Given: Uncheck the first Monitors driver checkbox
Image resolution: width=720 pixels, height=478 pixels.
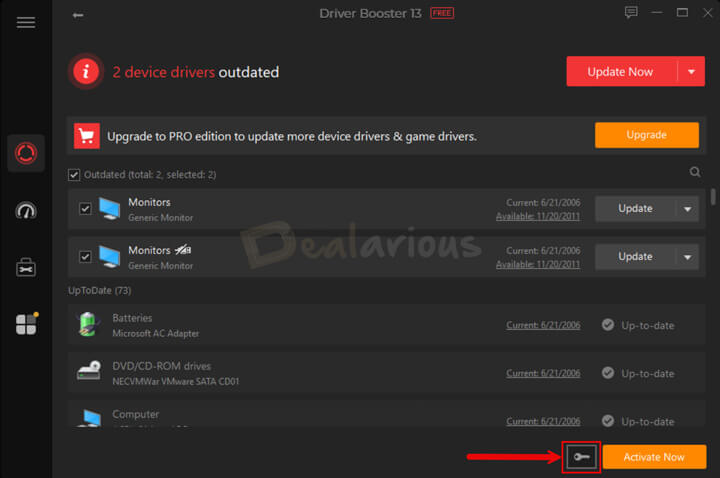Looking at the screenshot, I should coord(85,209).
